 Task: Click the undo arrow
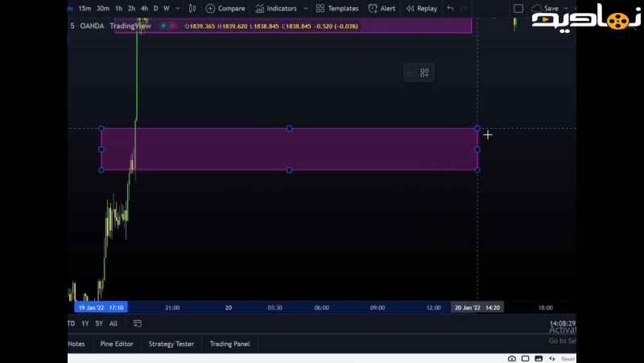451,8
